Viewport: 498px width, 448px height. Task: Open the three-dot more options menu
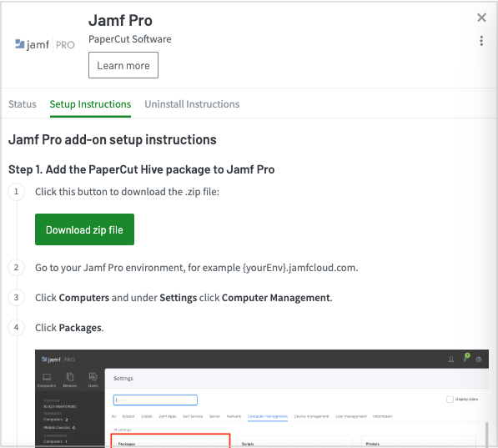coord(481,41)
